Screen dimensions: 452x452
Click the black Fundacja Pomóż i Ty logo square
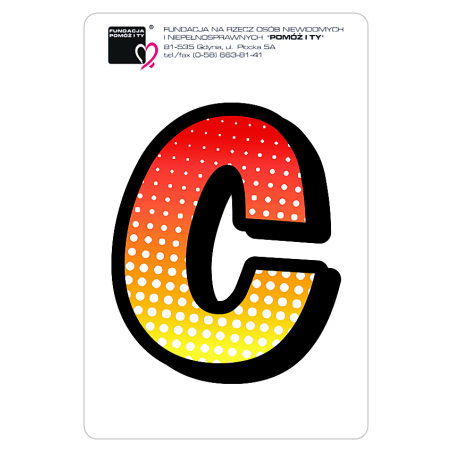[x=127, y=45]
